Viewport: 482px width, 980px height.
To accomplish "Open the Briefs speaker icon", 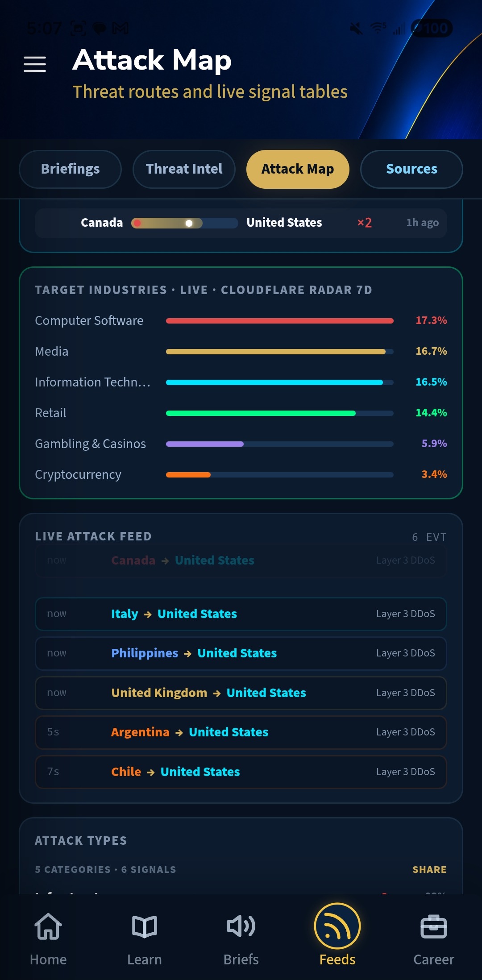I will tap(241, 926).
